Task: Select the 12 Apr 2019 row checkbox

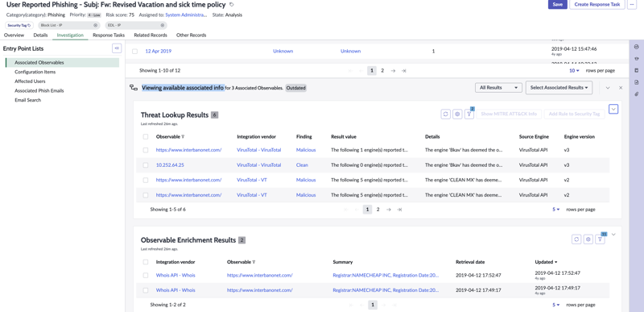Action: [x=134, y=52]
